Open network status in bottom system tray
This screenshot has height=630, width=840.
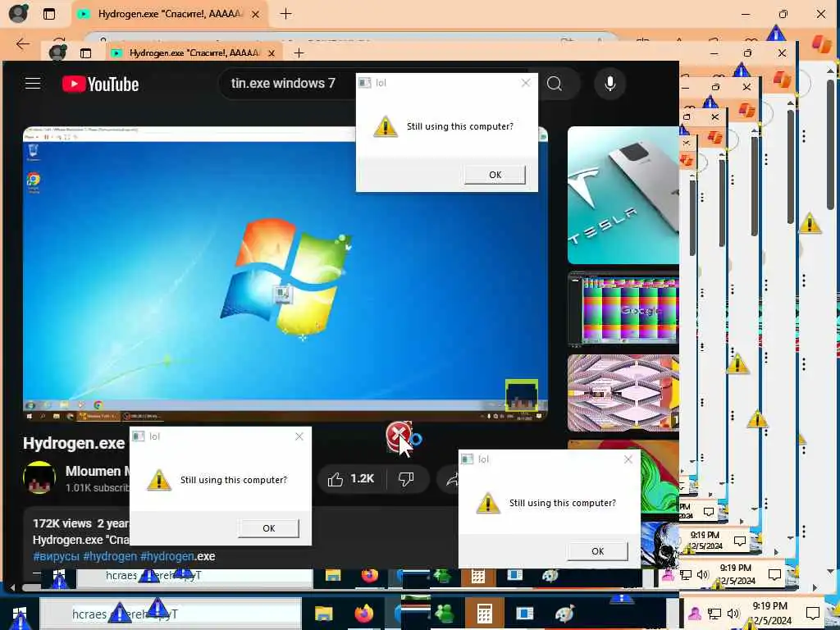coord(714,614)
